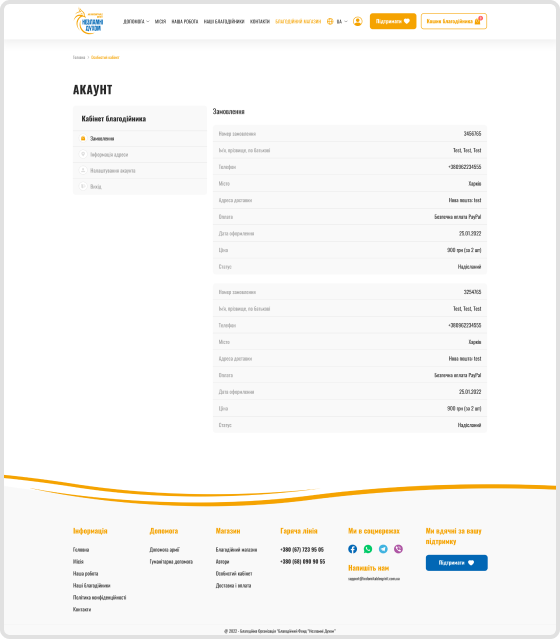
Task: Open the Гуманітарна допомога footer link
Action: (171, 562)
